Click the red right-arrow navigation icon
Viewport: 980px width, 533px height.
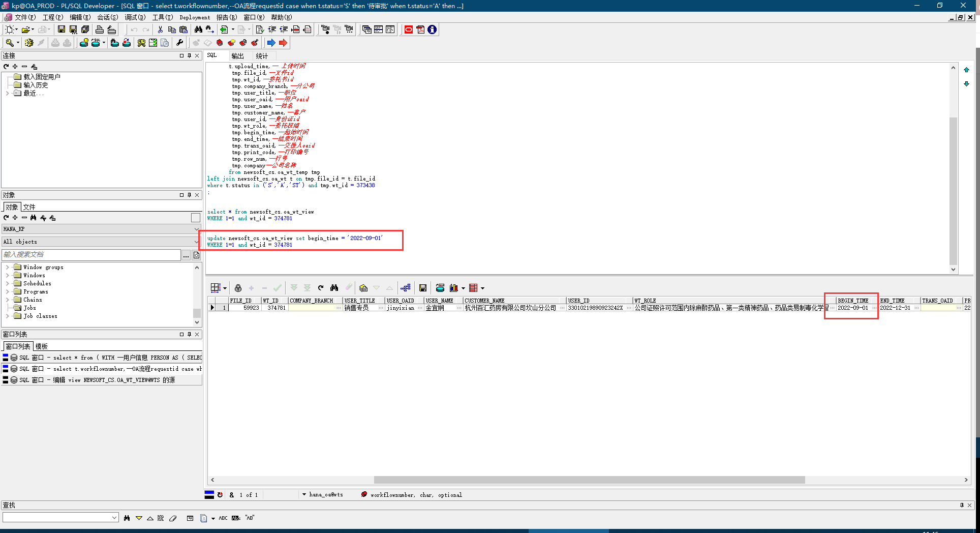tap(283, 43)
